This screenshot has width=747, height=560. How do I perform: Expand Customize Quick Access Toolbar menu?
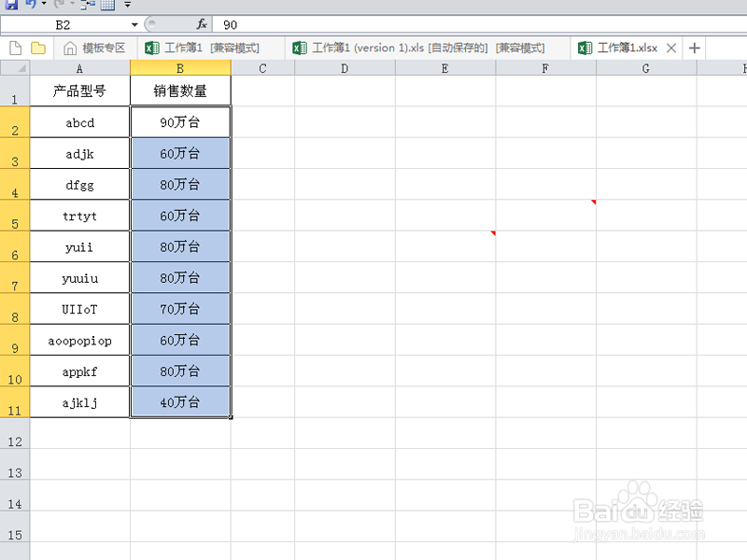point(127,5)
